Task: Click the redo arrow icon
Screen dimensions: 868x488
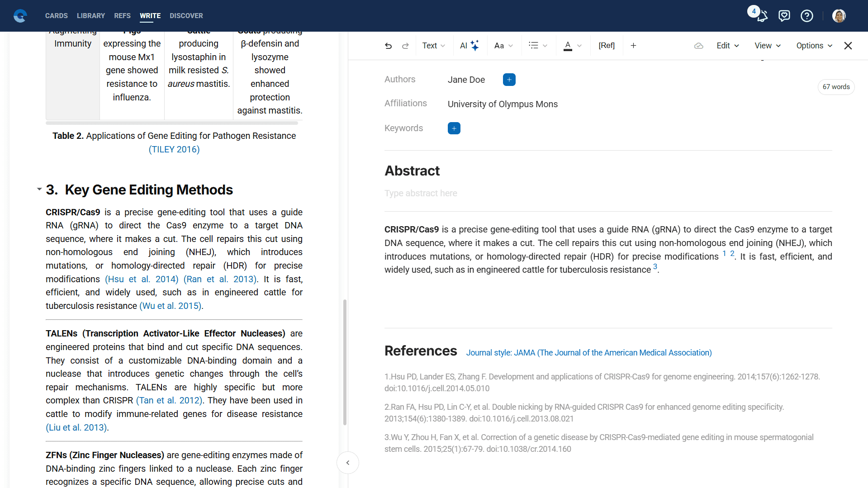Action: 405,46
